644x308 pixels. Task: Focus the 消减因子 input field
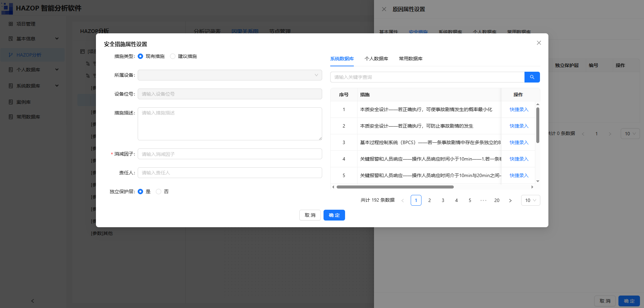coord(230,154)
